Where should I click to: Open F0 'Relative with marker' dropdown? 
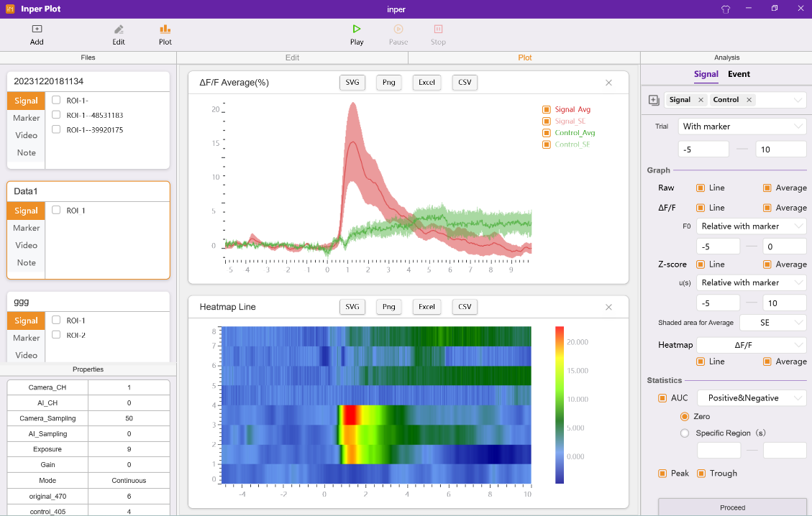752,226
